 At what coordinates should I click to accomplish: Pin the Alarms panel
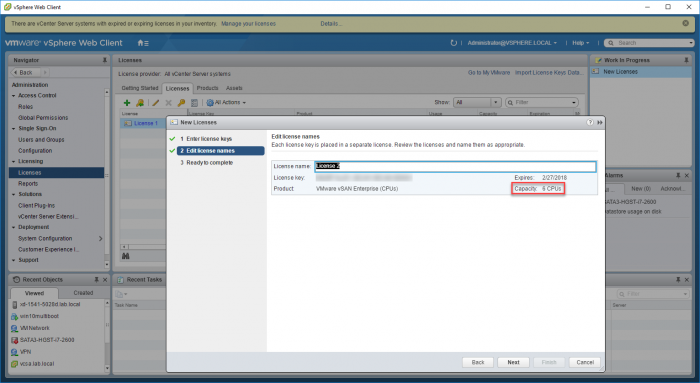click(x=678, y=175)
